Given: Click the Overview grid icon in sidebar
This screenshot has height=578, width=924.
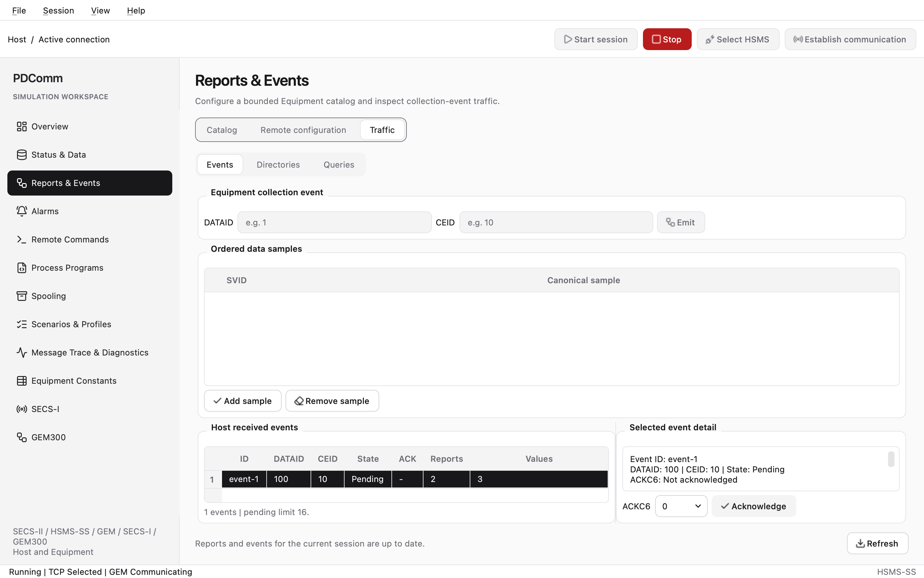Looking at the screenshot, I should click(x=22, y=127).
